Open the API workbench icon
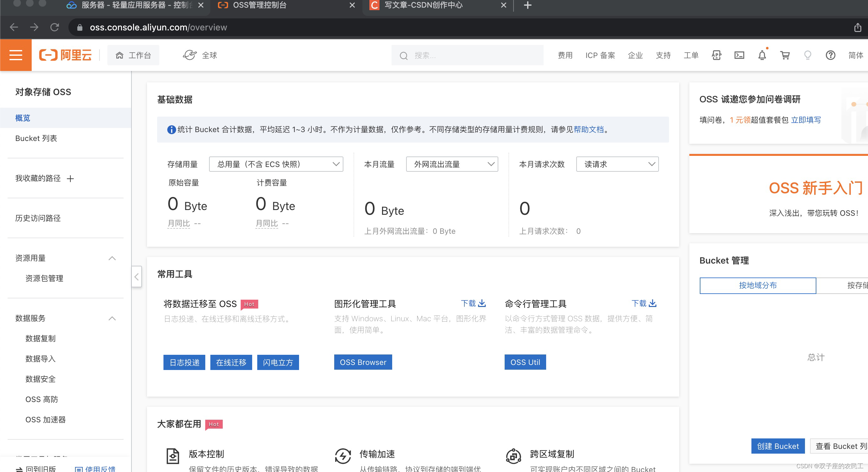The height and width of the screenshot is (472, 868). 716,55
